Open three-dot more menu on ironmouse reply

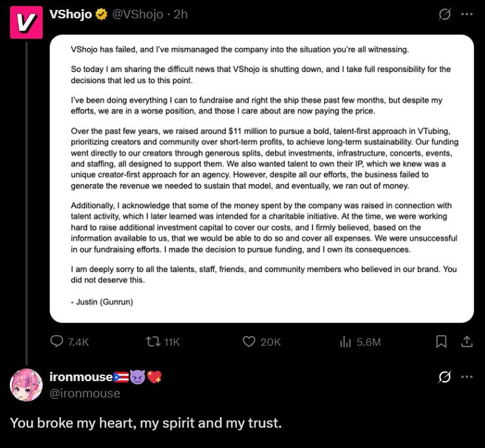click(467, 377)
